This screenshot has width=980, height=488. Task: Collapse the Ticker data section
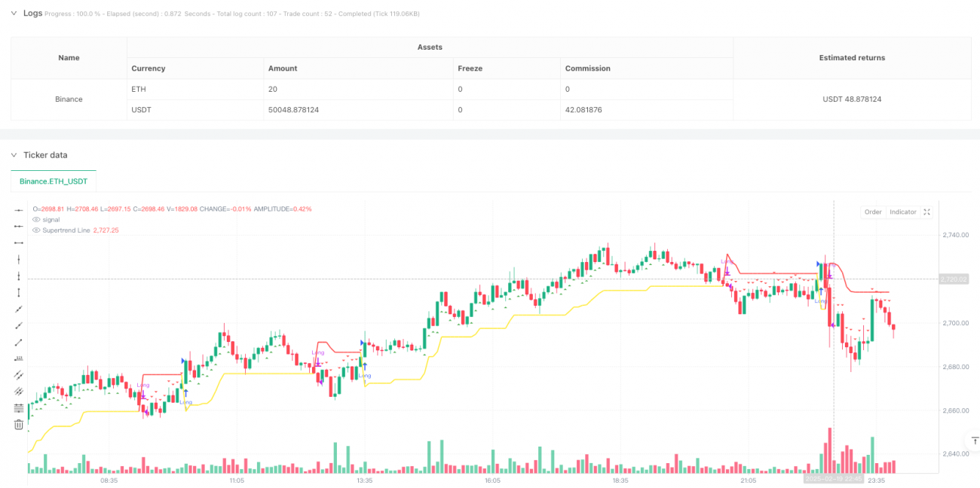pos(13,155)
